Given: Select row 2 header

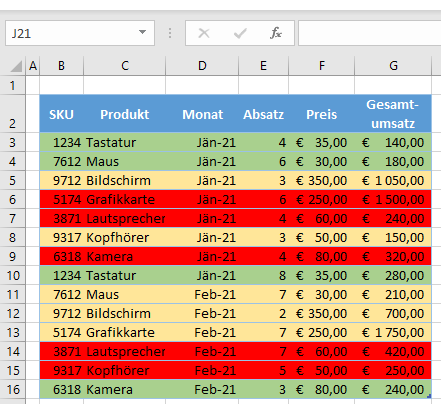Looking at the screenshot, I should [13, 114].
